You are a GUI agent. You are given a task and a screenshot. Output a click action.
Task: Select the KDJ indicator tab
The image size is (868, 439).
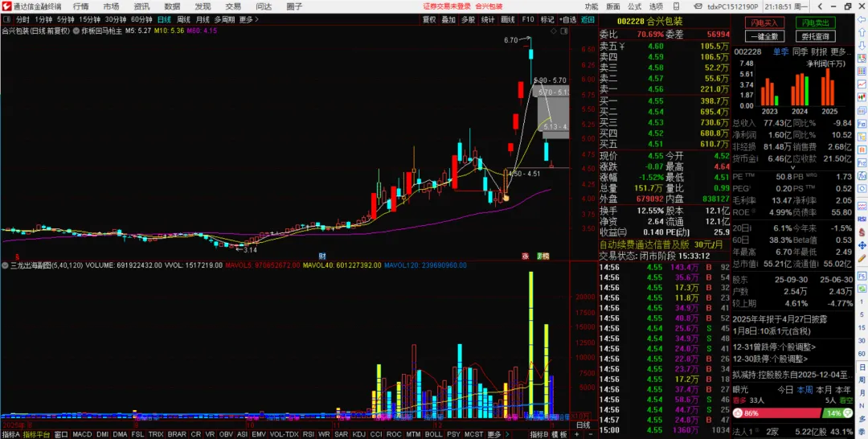click(358, 434)
